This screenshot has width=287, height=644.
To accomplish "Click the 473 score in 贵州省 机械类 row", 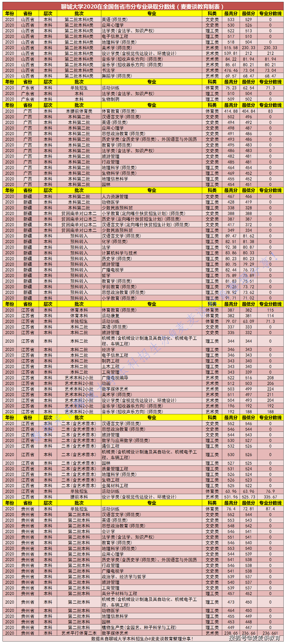I will tap(231, 602).
